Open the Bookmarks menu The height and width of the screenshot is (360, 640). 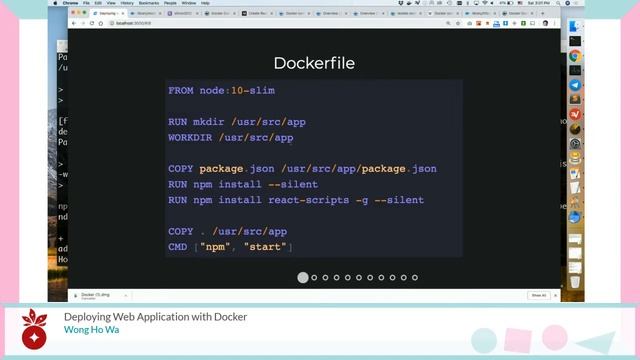(x=149, y=3)
